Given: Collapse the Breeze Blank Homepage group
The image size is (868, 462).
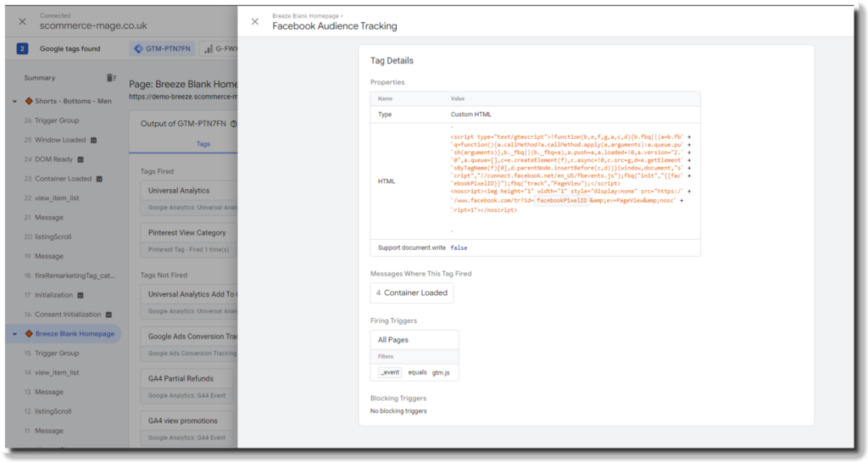Looking at the screenshot, I should (15, 334).
